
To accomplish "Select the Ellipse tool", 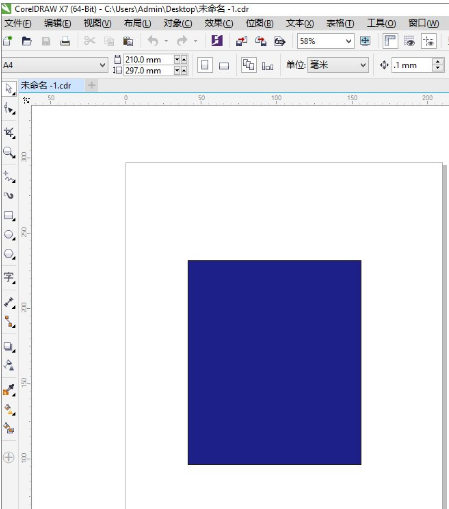I will [x=9, y=235].
